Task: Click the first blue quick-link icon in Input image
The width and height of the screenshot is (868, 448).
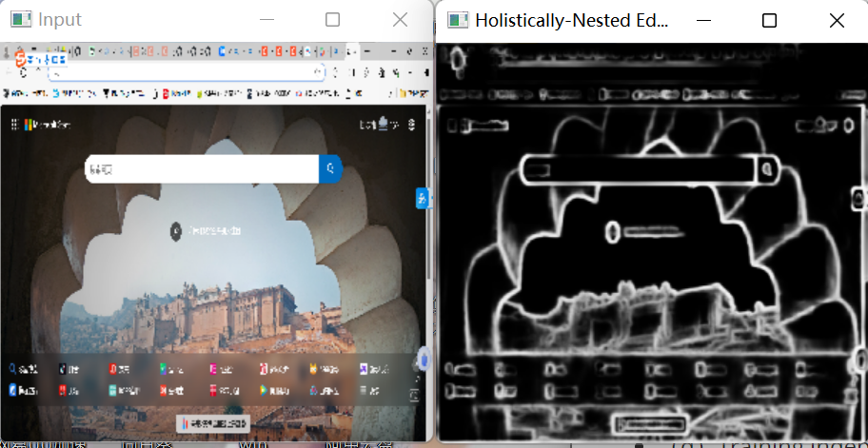Action: point(13,368)
